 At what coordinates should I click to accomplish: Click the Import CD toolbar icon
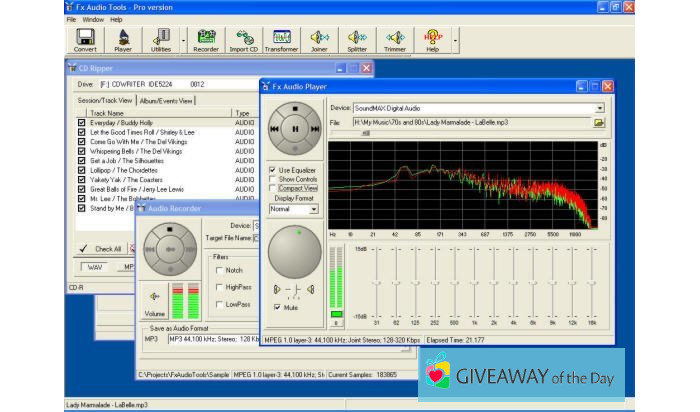244,40
